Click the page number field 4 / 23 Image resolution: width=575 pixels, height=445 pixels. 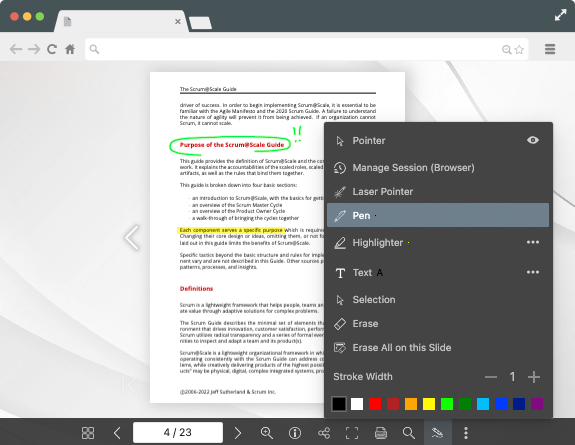[178, 433]
